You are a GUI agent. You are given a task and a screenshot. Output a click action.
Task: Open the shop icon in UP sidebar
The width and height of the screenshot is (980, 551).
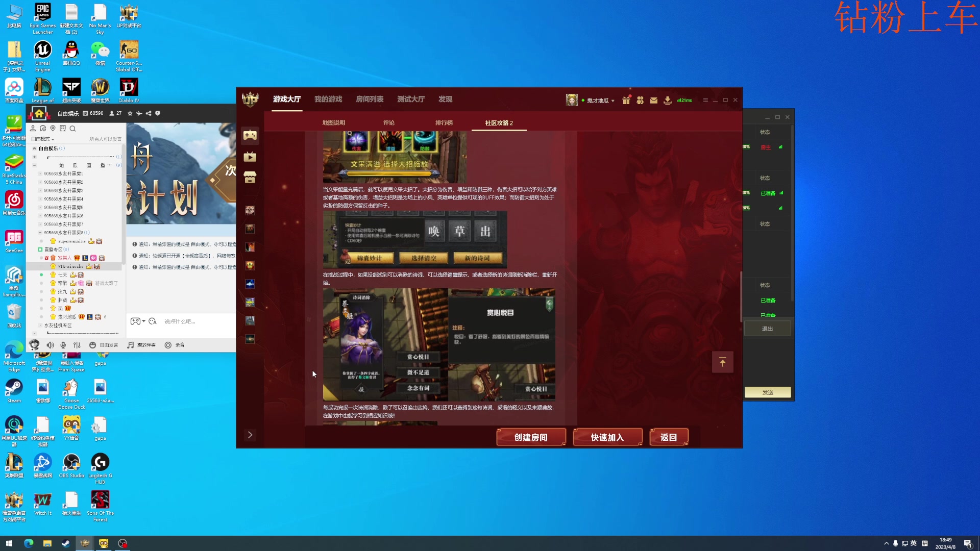tap(250, 178)
